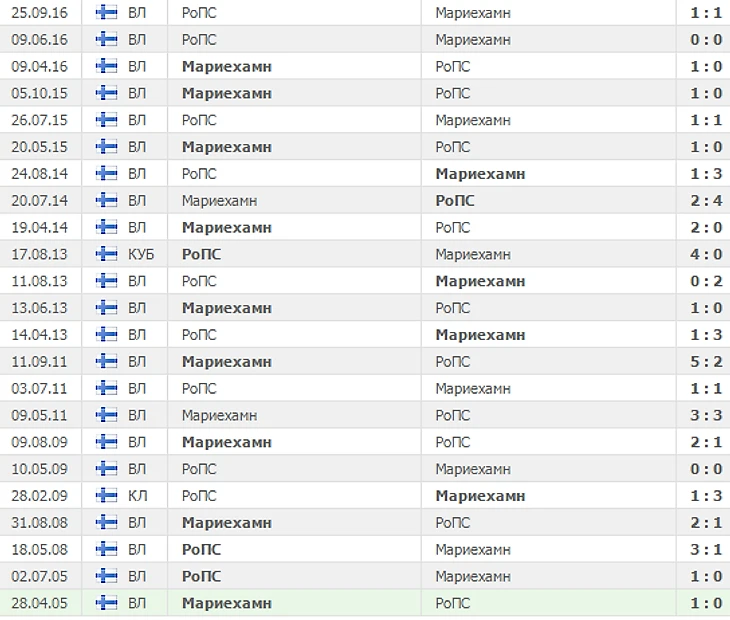Click Finland flag icon in 28.02.09 row
Viewport: 730px width, 620px height.
[106, 496]
